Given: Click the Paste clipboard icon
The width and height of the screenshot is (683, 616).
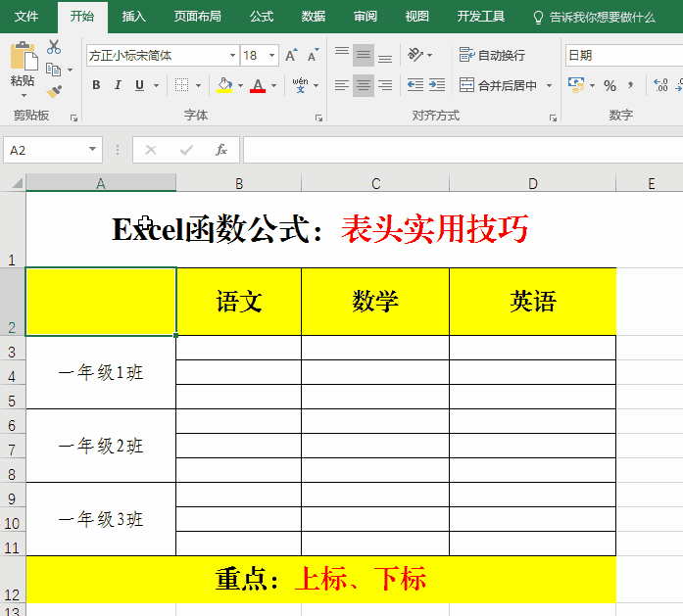Looking at the screenshot, I should [24, 55].
